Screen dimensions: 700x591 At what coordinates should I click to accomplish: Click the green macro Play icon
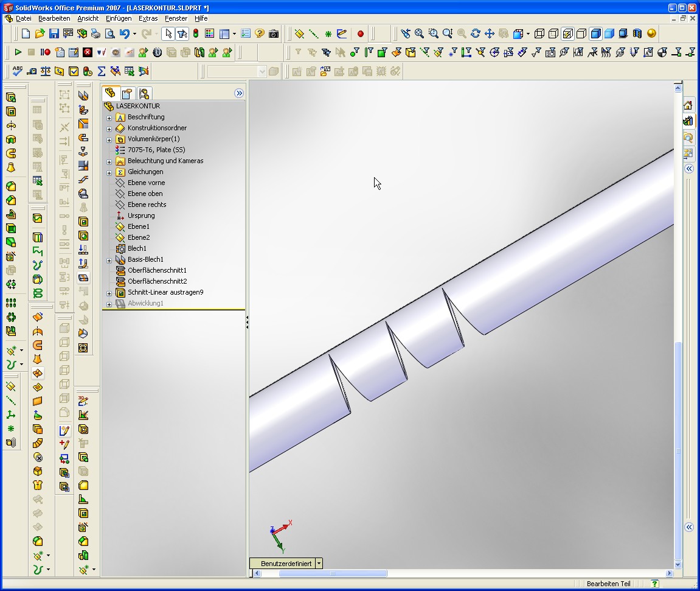[18, 52]
